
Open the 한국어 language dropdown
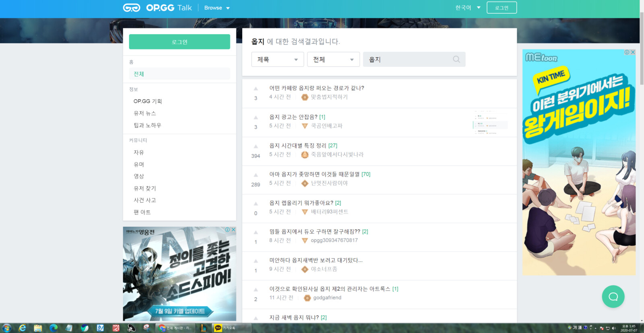pyautogui.click(x=468, y=8)
